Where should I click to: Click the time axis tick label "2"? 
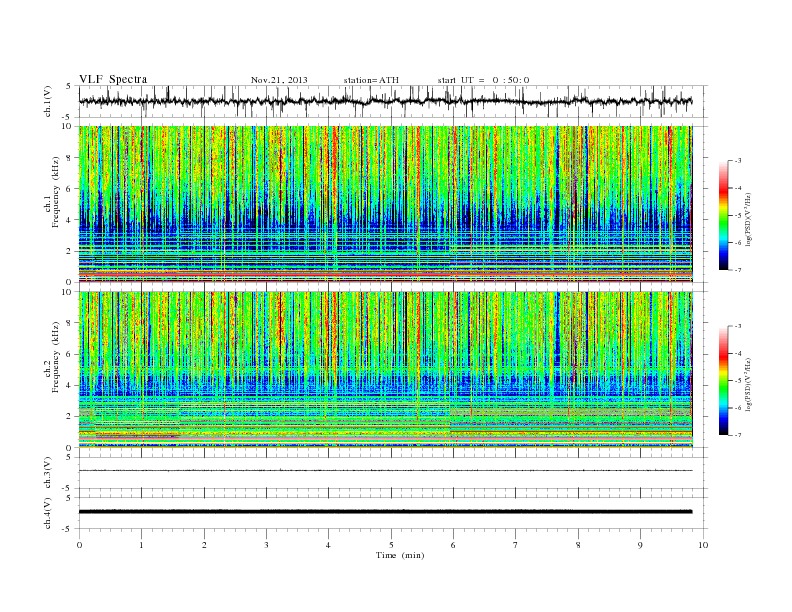[204, 545]
